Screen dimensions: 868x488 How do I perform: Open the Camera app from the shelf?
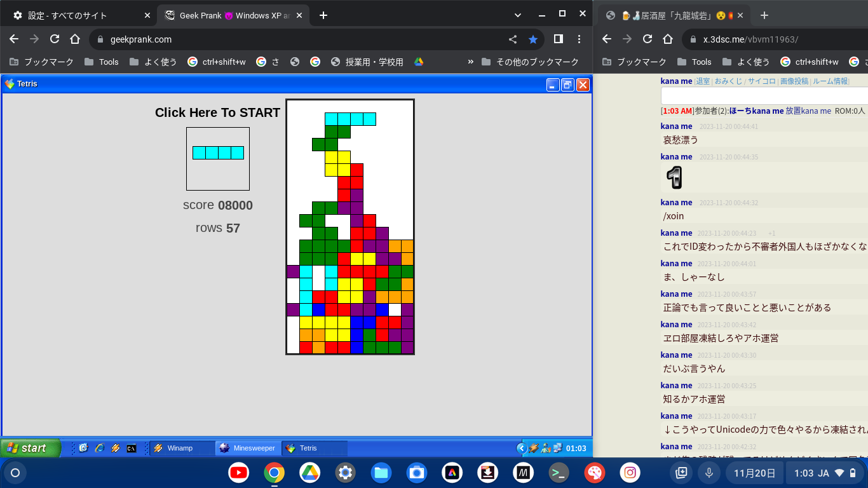pyautogui.click(x=417, y=473)
